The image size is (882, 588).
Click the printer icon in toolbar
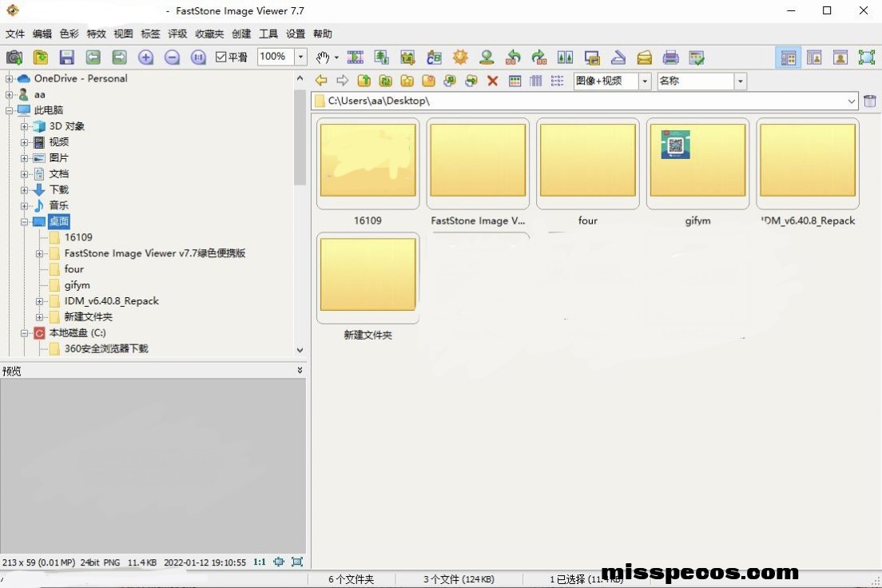[x=671, y=58]
